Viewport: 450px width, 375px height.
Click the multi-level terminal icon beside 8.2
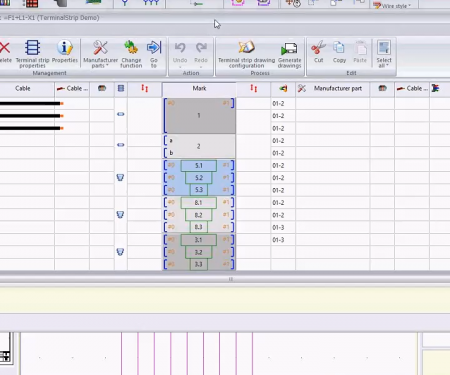(121, 215)
